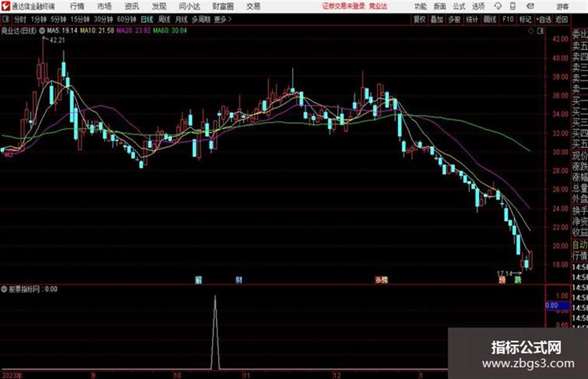
Task: Click the 股票指标网 : 0.00 indicator label
Action: (x=33, y=289)
